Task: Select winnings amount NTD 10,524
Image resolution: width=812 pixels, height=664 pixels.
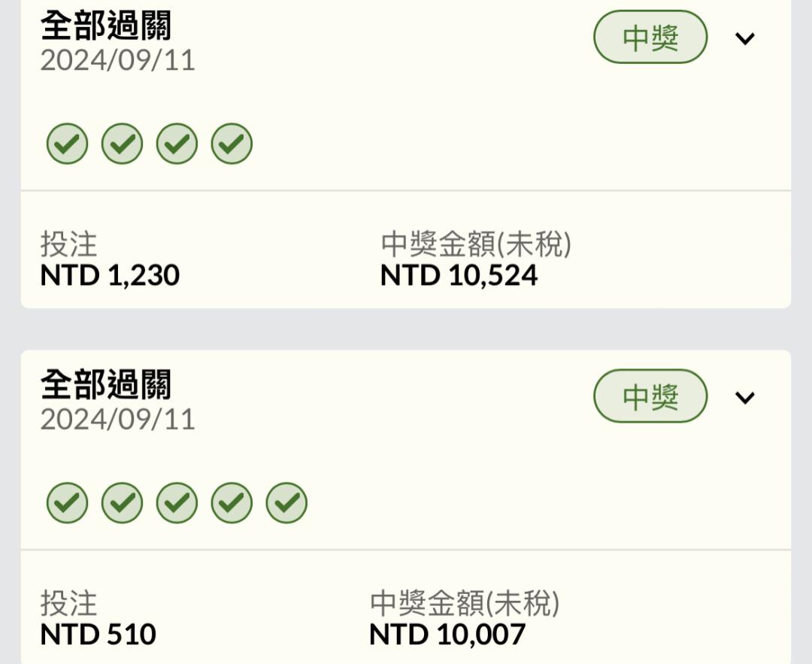Action: tap(459, 275)
